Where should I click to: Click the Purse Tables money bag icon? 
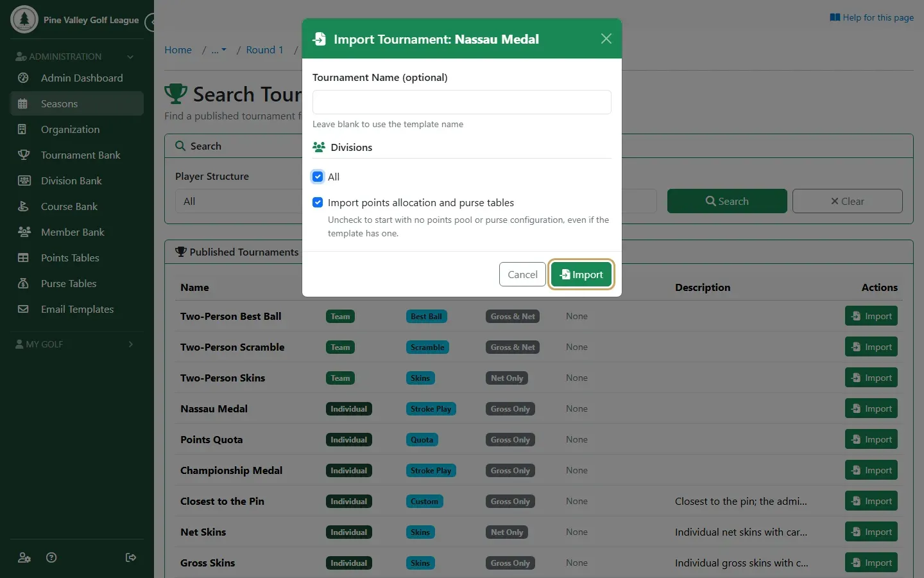23,283
